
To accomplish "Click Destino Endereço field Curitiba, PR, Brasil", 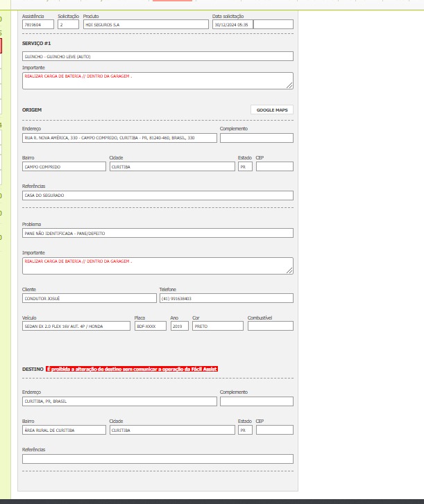I will 119,401.
